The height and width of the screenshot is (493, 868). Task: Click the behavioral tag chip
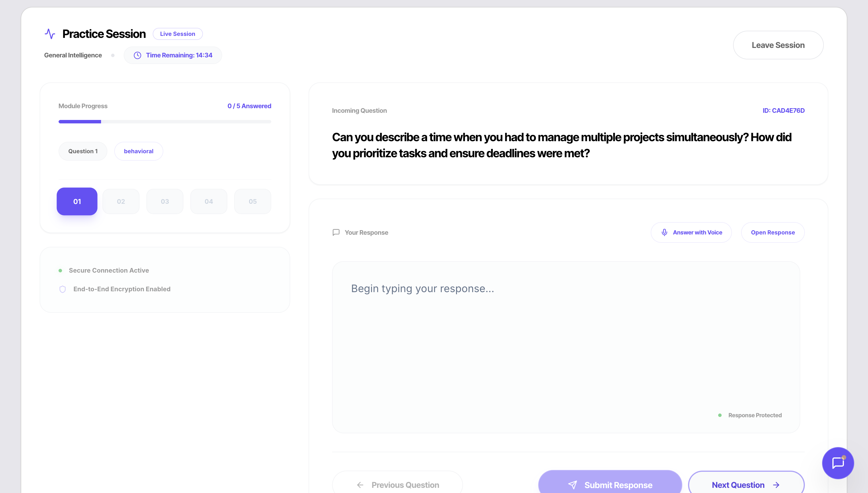139,151
